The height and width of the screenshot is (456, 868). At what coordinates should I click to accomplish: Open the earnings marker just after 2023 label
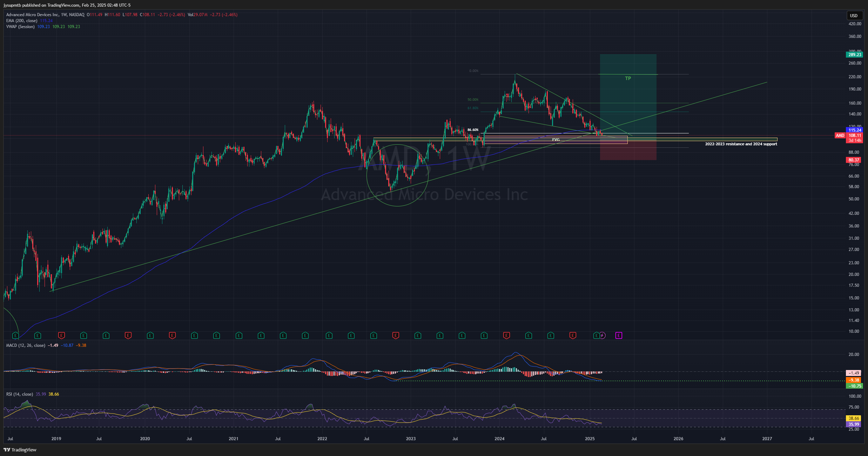418,336
